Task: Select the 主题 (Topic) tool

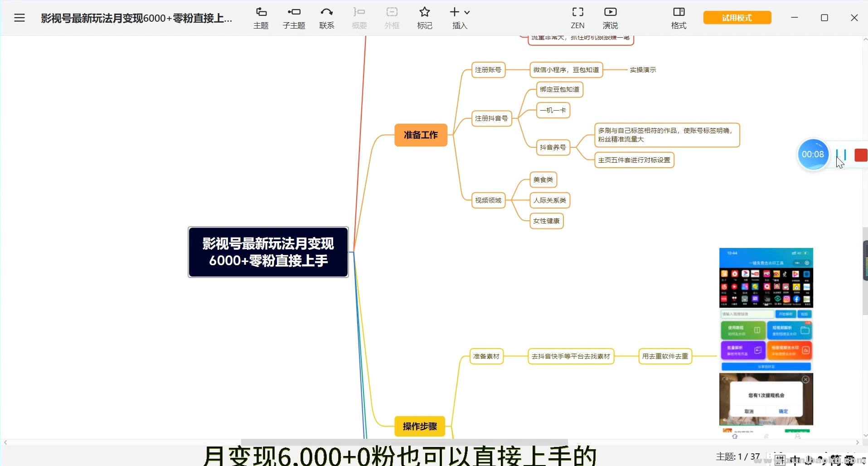Action: pyautogui.click(x=261, y=18)
